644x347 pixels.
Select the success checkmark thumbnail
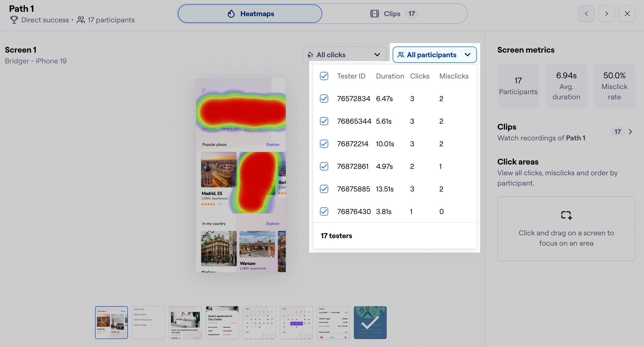pyautogui.click(x=370, y=322)
